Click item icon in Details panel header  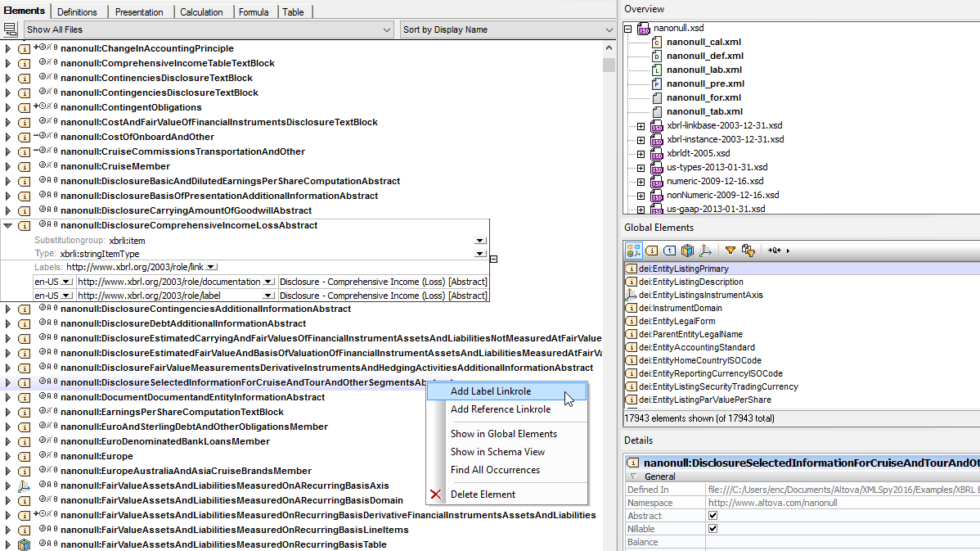click(632, 463)
